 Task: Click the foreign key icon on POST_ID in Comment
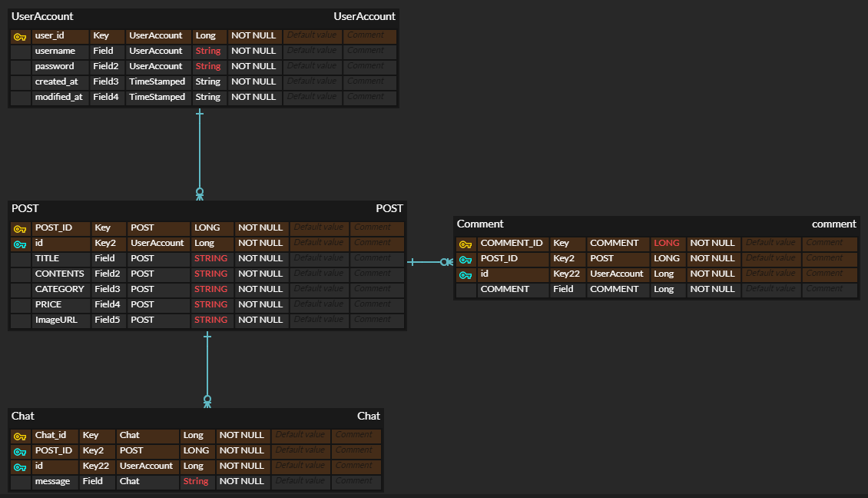coord(465,258)
